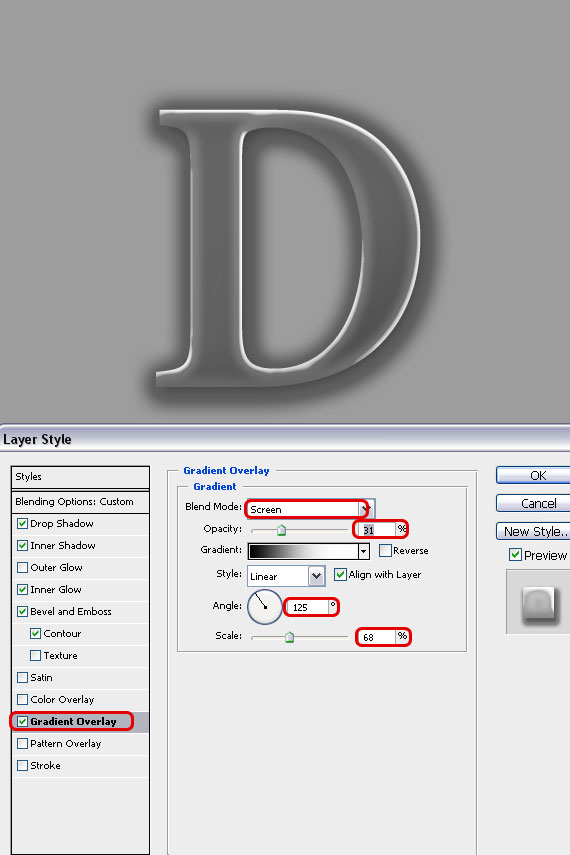Click the Cancel button
This screenshot has height=855, width=570.
click(x=537, y=503)
